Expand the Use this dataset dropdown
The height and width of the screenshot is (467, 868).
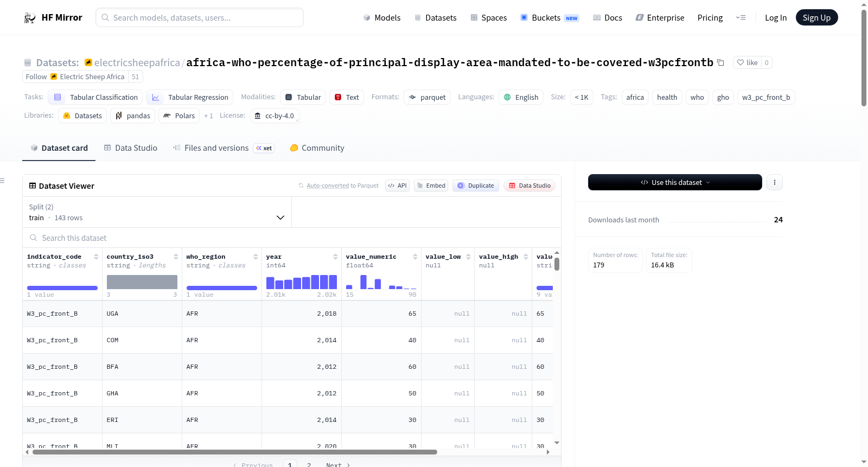point(675,182)
